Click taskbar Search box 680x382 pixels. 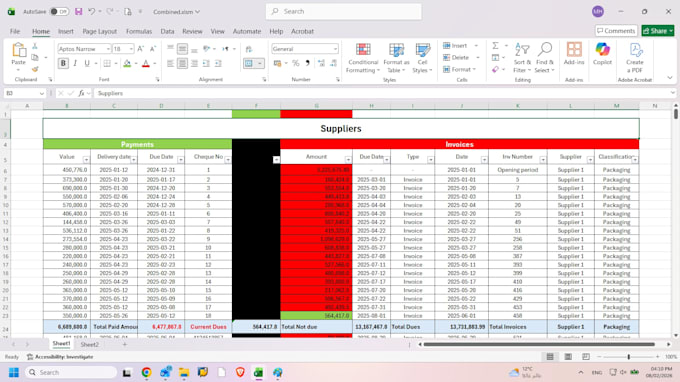[71, 372]
